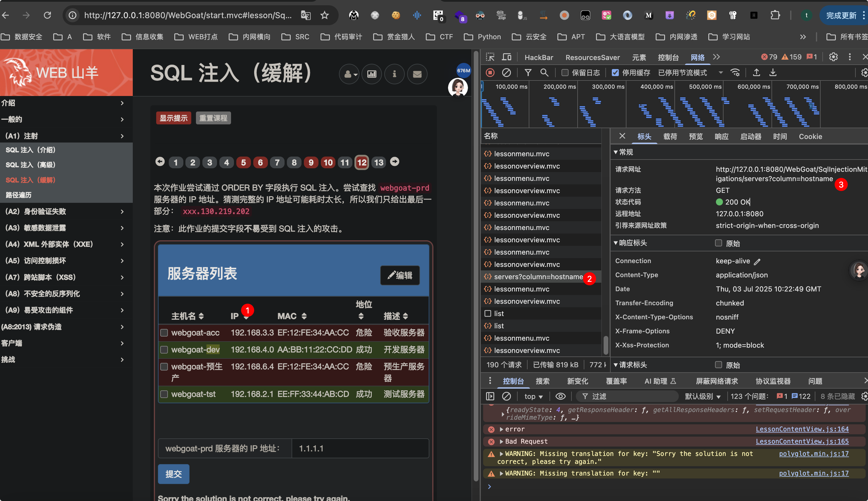Open LessonContentView.js:164 source link
The image size is (868, 501).
click(802, 429)
